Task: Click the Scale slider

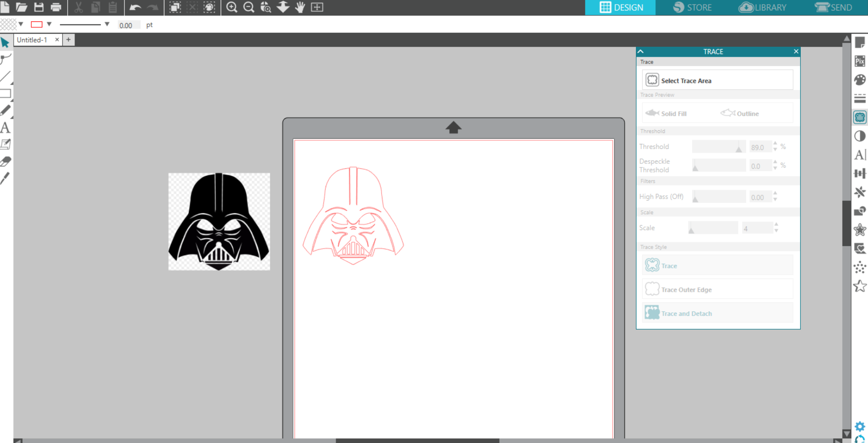Action: 713,228
